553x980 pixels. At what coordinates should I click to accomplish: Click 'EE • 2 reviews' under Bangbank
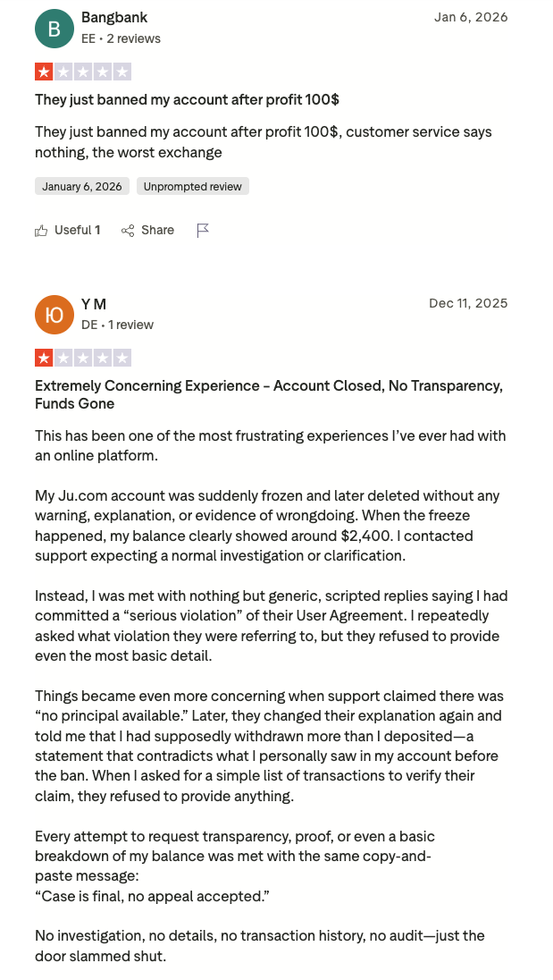[121, 38]
